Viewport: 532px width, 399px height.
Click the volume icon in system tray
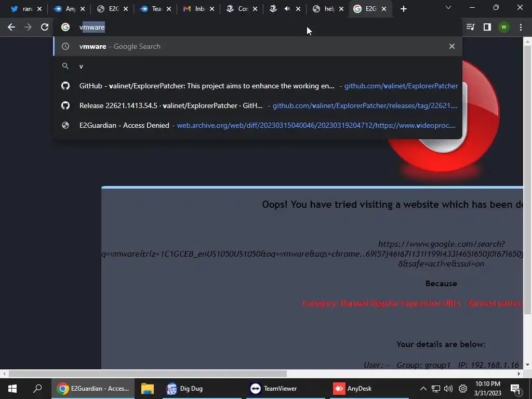point(448,389)
